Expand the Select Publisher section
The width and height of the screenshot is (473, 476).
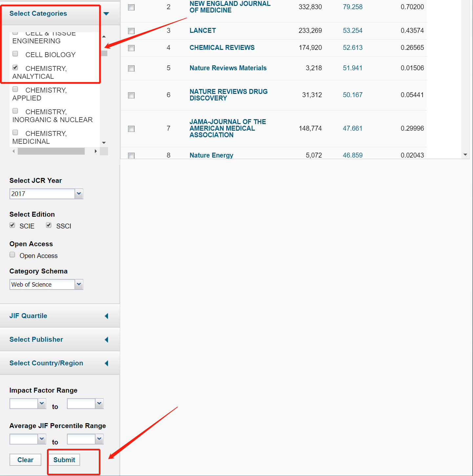click(106, 339)
